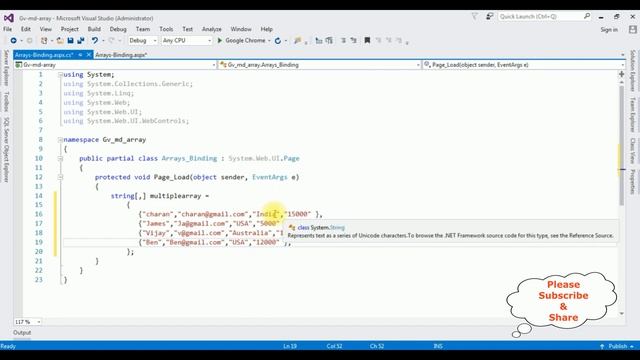This screenshot has width=640, height=360.
Task: Collapse the Page_Load method block
Action: (60, 177)
